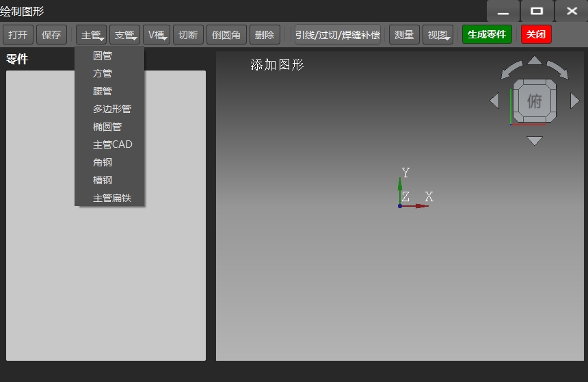Click the 打开 button
Screen dimensions: 588x382
coord(18,35)
